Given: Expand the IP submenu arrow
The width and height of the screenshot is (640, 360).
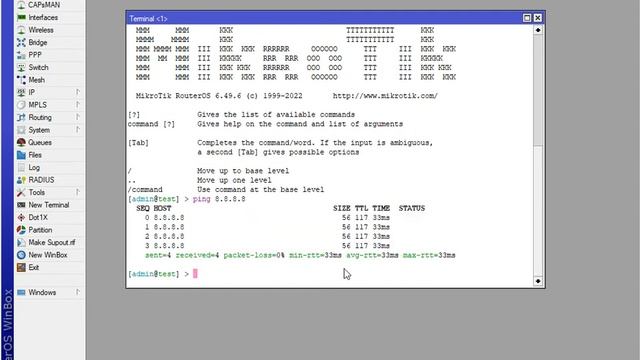Looking at the screenshot, I should point(78,93).
